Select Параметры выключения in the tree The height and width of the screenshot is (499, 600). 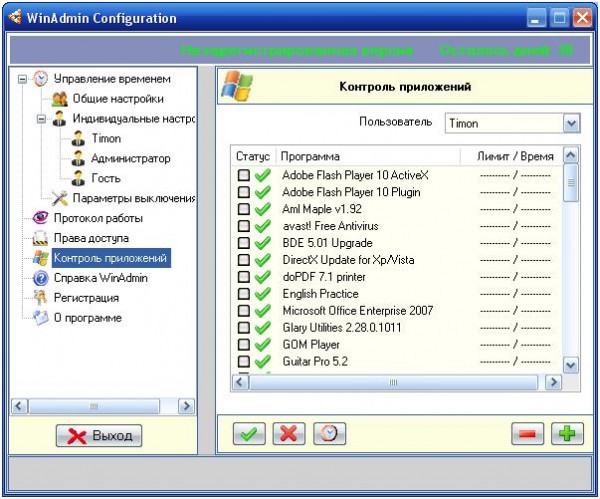point(134,198)
